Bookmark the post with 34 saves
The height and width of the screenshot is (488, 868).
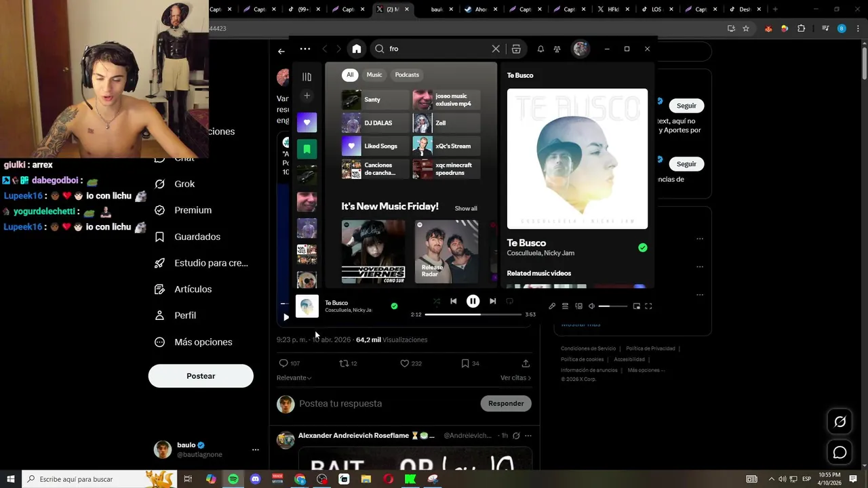pyautogui.click(x=465, y=363)
